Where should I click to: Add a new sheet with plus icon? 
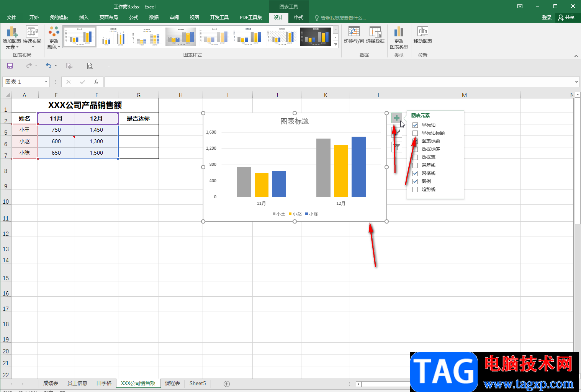click(x=227, y=384)
